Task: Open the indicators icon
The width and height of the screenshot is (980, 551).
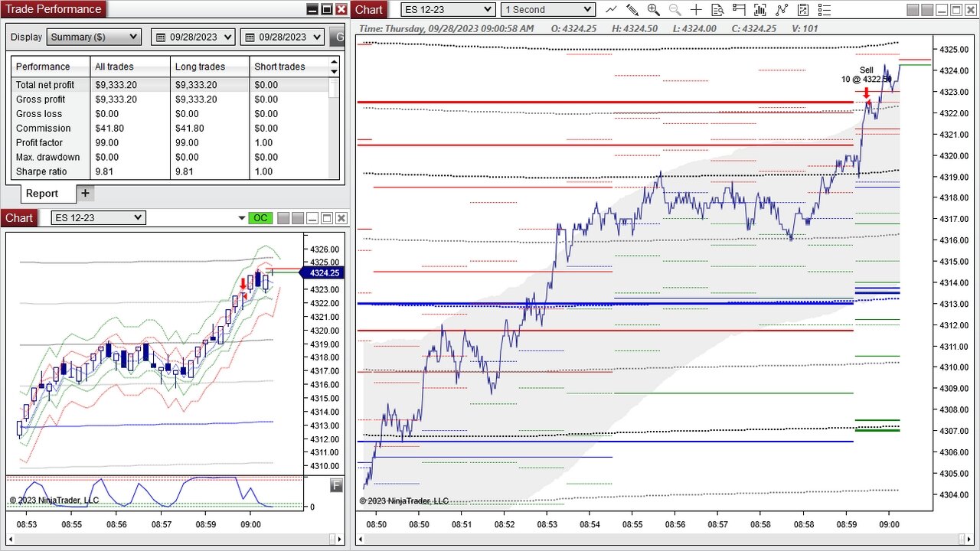Action: click(x=782, y=10)
